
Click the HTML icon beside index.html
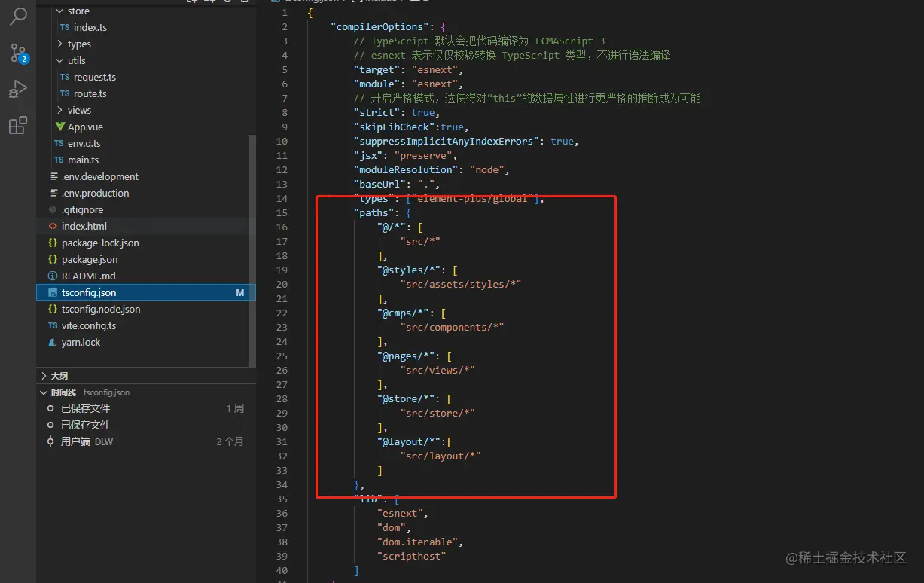point(53,226)
